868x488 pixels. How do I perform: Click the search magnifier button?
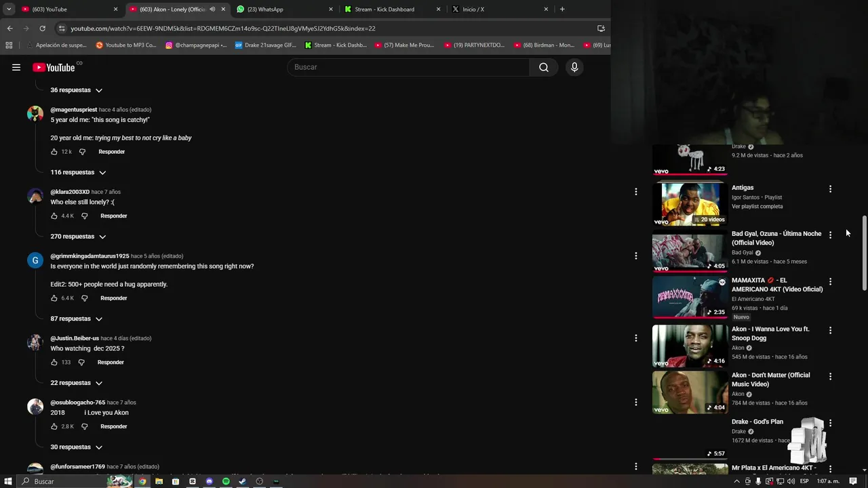tap(544, 67)
